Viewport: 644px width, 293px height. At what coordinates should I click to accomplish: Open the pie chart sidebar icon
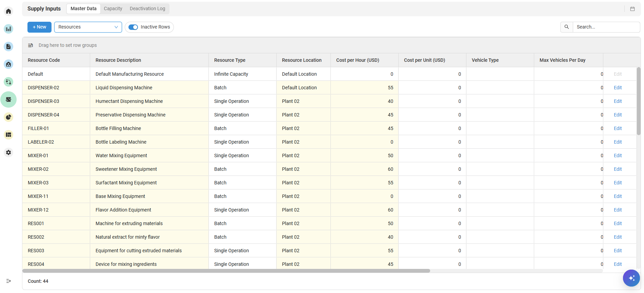8,117
